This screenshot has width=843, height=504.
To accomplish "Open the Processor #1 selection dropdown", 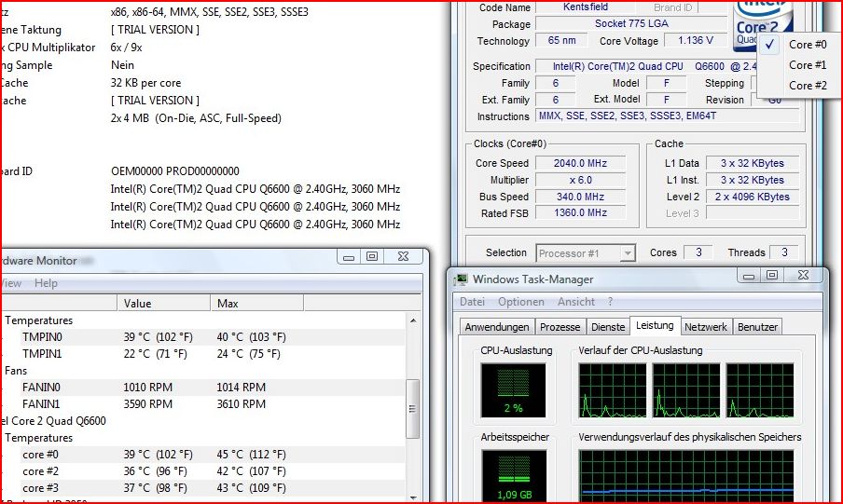I will tap(586, 253).
